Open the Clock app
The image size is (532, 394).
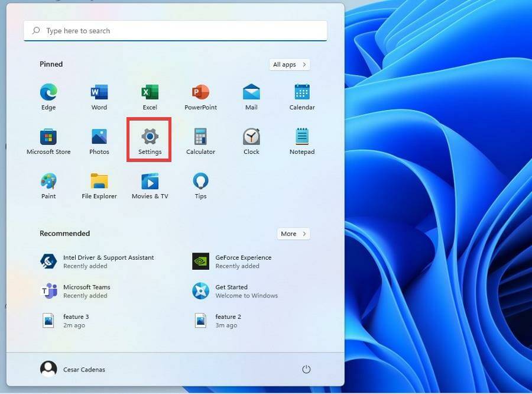click(x=251, y=137)
